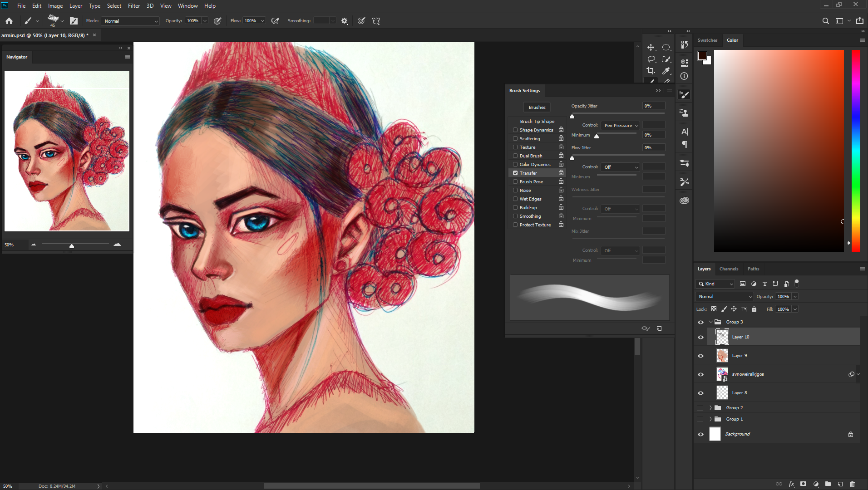This screenshot has width=868, height=490.
Task: Open layer styles fx menu
Action: click(x=791, y=484)
